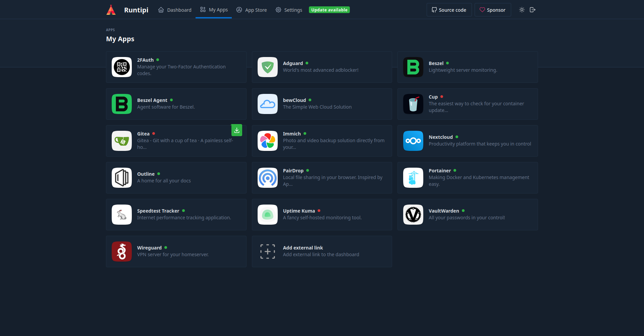Open the Settings menu
The image size is (644, 336).
pos(288,10)
